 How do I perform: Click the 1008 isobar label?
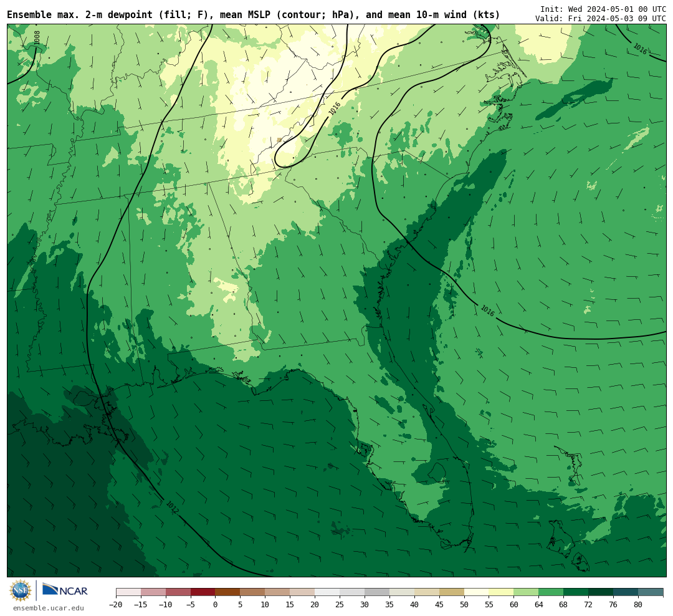37,37
